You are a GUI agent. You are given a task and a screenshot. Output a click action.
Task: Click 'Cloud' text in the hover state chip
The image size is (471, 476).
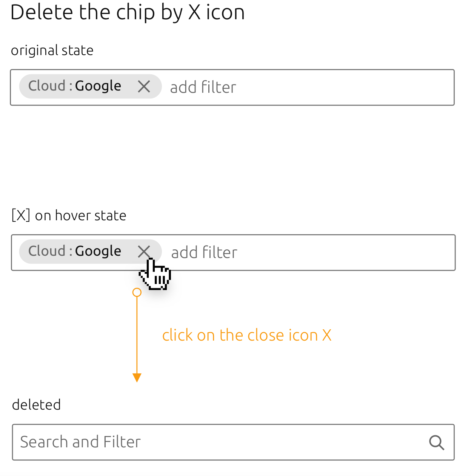click(x=47, y=251)
